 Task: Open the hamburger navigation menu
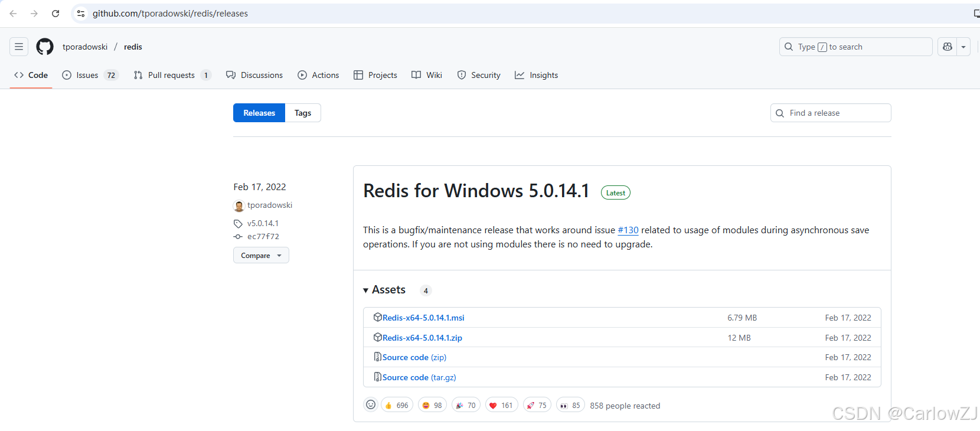pyautogui.click(x=19, y=47)
